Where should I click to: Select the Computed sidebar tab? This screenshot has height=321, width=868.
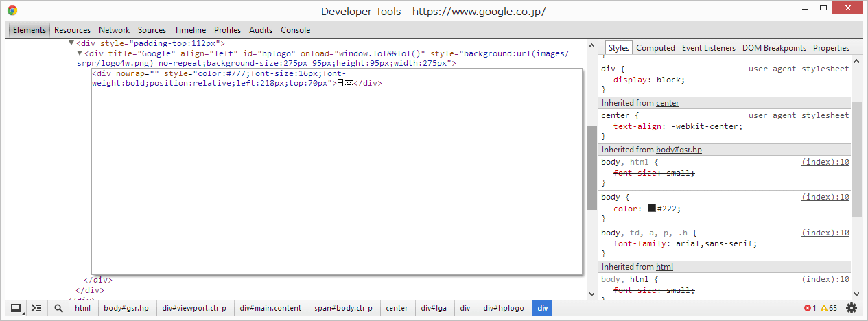point(656,48)
